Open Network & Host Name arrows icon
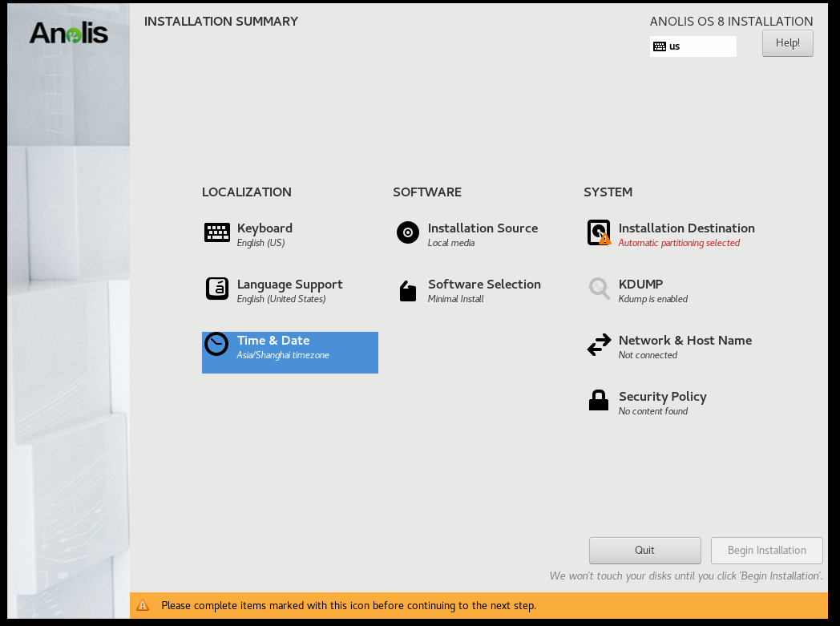Screen dimensions: 840x626 599,345
